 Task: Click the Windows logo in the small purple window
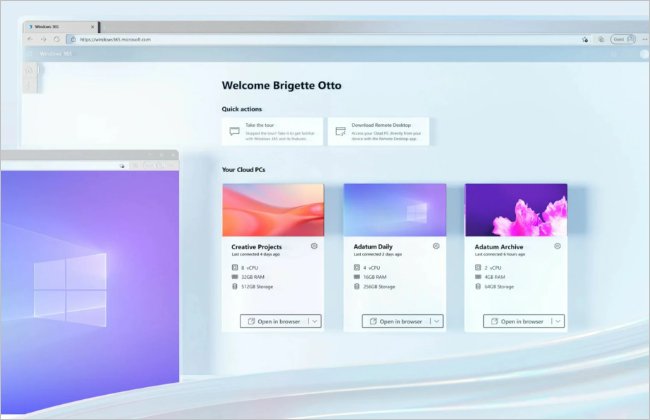(x=70, y=289)
